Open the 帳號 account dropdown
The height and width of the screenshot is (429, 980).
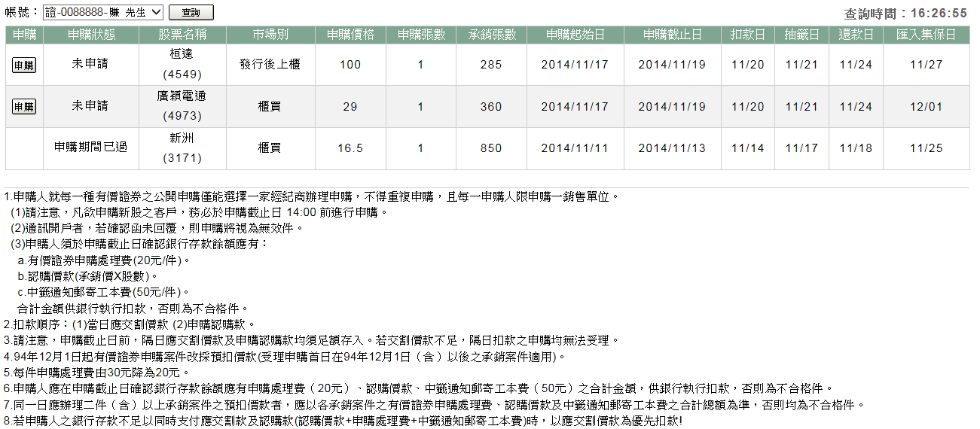(102, 12)
